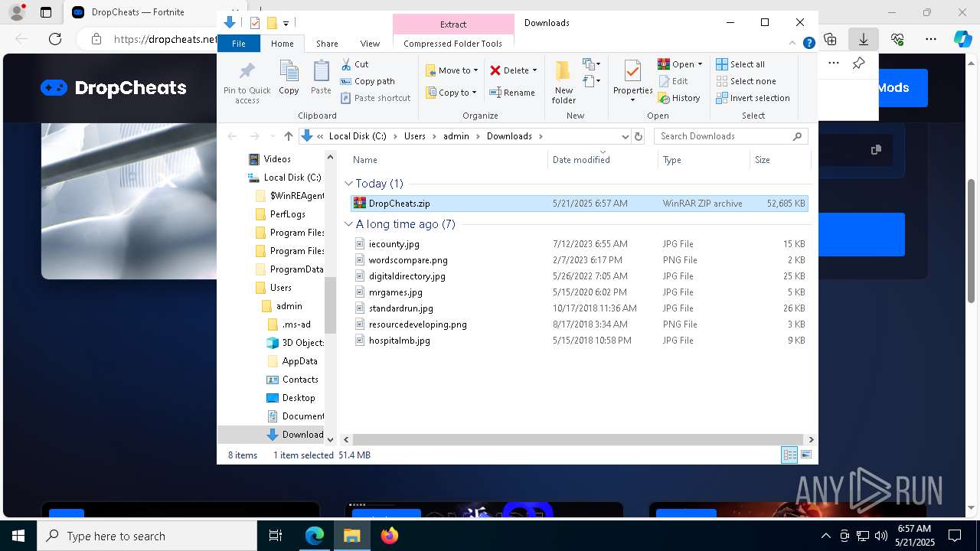Click the Rename command

(x=512, y=93)
